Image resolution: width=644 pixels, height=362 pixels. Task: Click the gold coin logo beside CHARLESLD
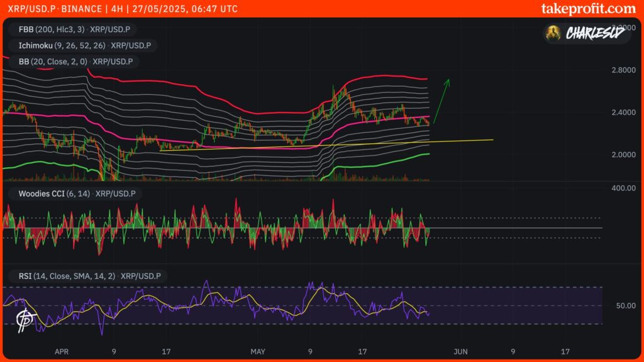click(553, 32)
